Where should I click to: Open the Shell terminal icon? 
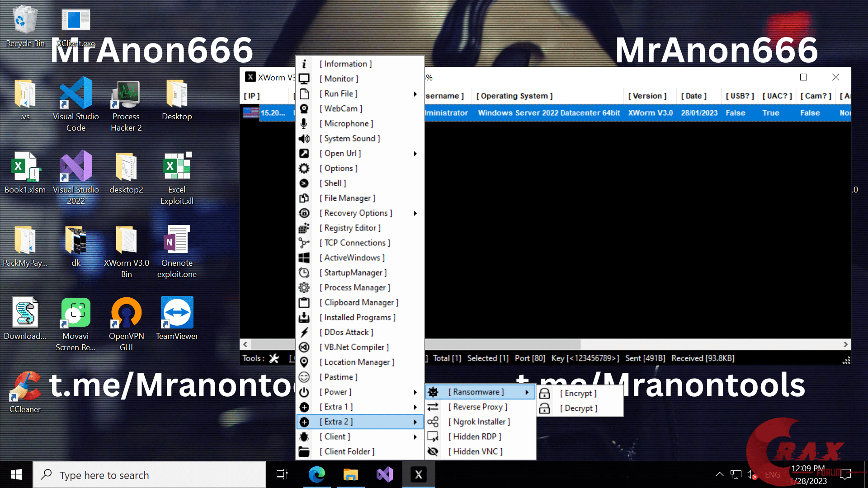click(x=304, y=183)
